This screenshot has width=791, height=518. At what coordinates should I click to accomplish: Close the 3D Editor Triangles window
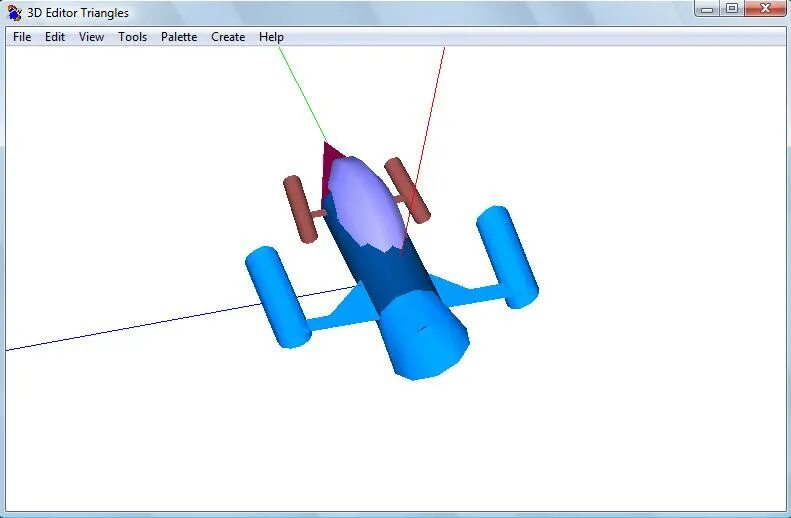click(765, 9)
